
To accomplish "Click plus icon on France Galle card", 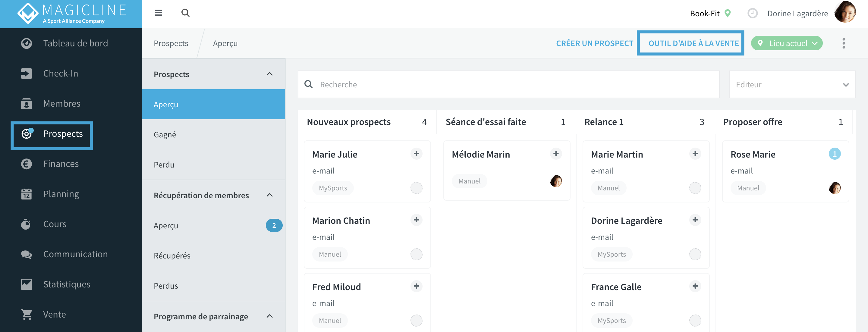I will 695,286.
